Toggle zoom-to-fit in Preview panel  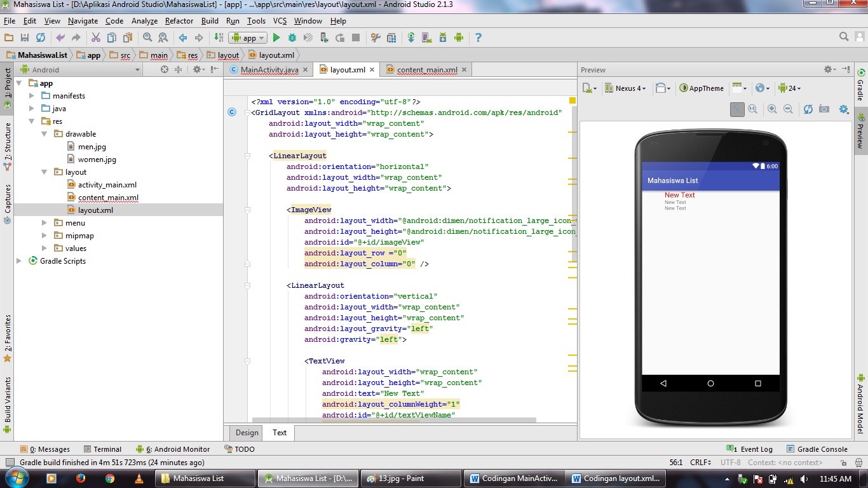pyautogui.click(x=736, y=109)
